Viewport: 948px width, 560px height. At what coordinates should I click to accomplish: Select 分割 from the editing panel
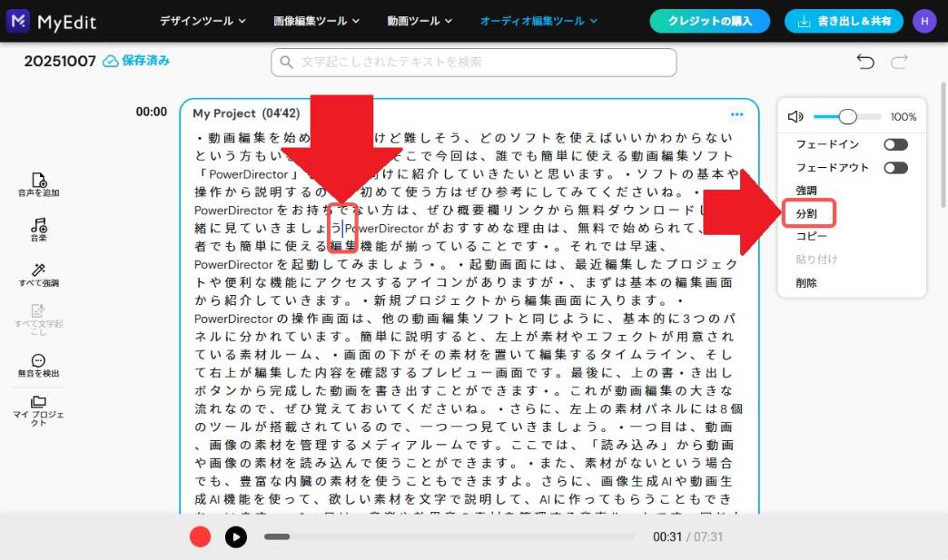[806, 212]
